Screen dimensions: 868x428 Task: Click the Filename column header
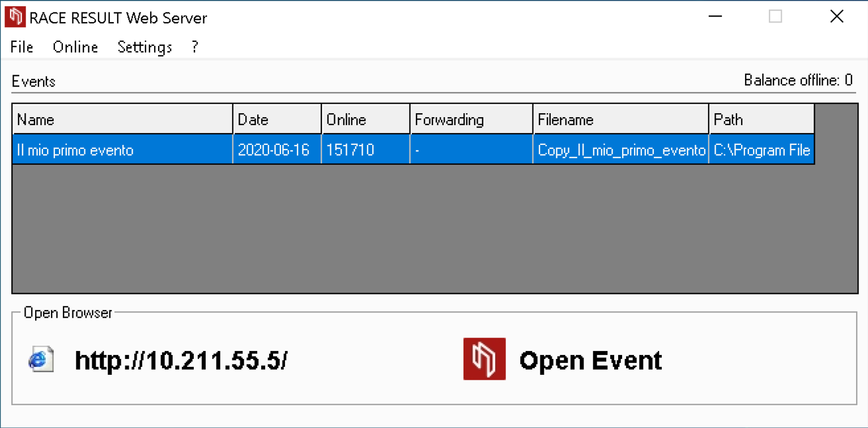coord(621,119)
